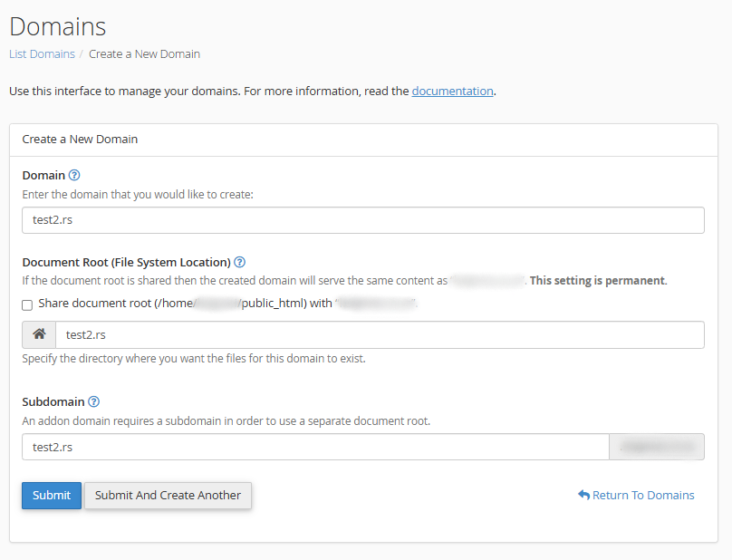Screen dimensions: 732x560
Task: Open the List Domains breadcrumb
Action: (x=42, y=54)
